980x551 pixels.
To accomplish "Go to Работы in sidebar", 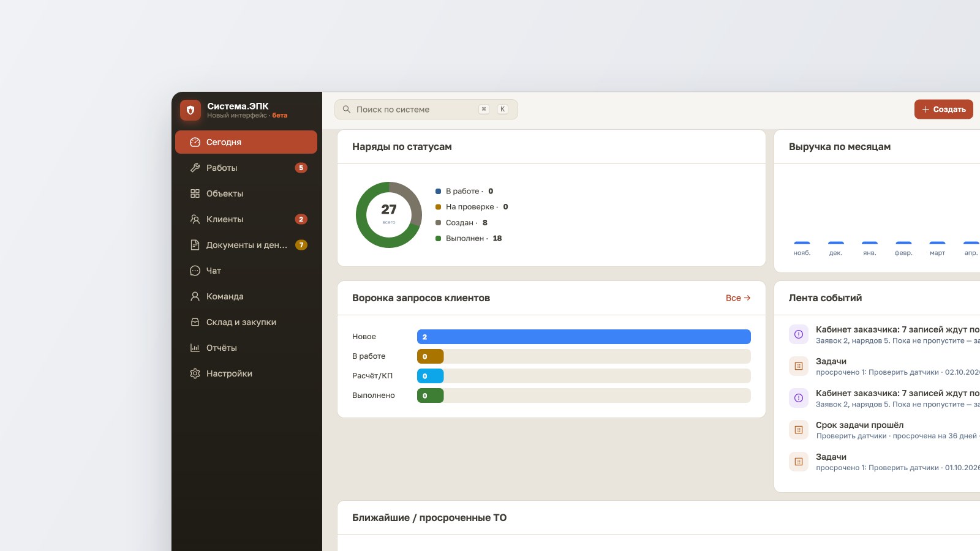I will 246,168.
